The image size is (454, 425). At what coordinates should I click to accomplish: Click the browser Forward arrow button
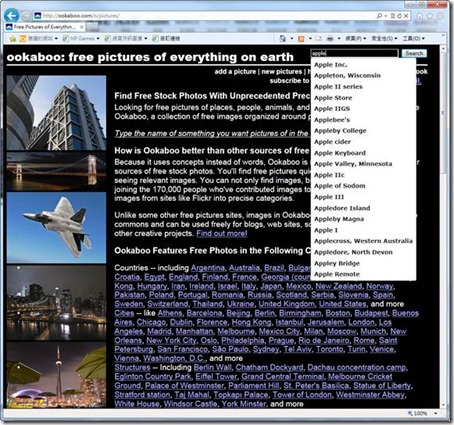click(x=26, y=16)
